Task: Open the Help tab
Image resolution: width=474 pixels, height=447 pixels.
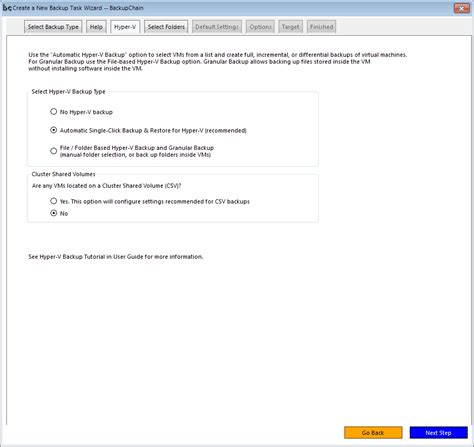Action: [x=96, y=27]
